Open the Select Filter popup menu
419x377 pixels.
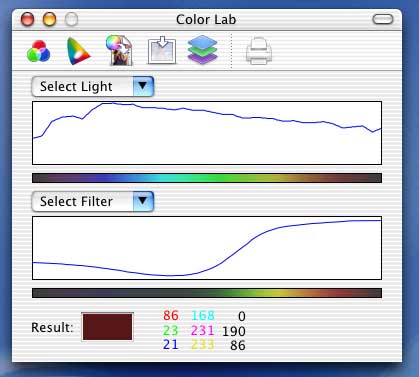pyautogui.click(x=93, y=201)
